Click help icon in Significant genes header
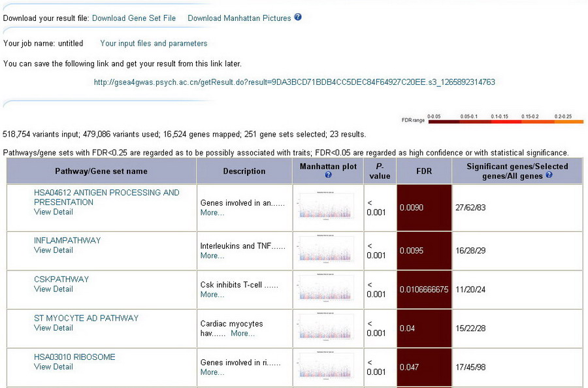 click(x=549, y=175)
